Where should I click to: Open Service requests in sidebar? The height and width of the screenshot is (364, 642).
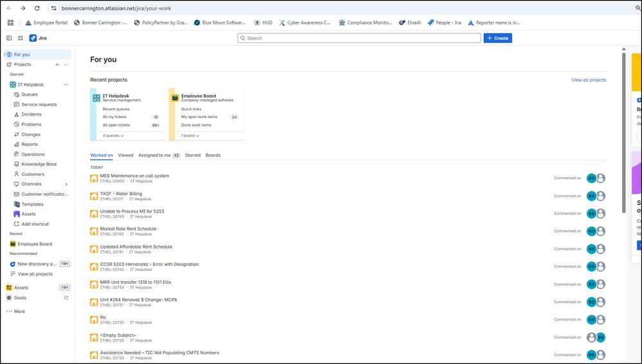tap(39, 104)
